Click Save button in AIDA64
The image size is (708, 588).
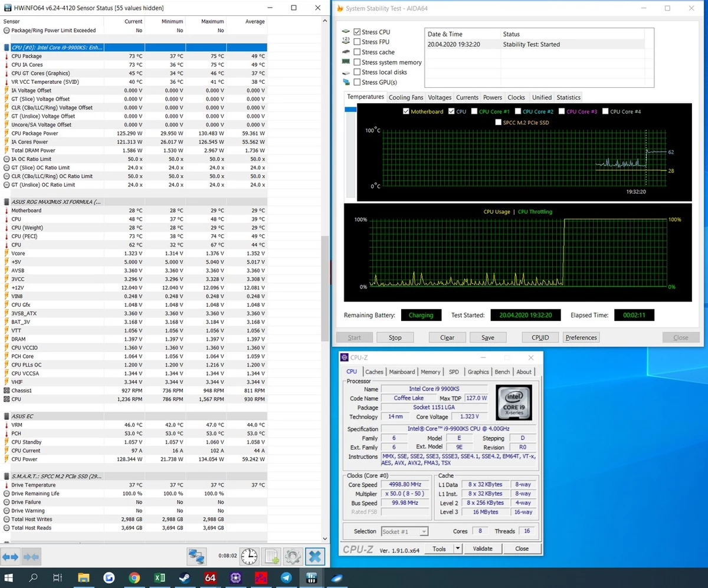click(x=488, y=337)
